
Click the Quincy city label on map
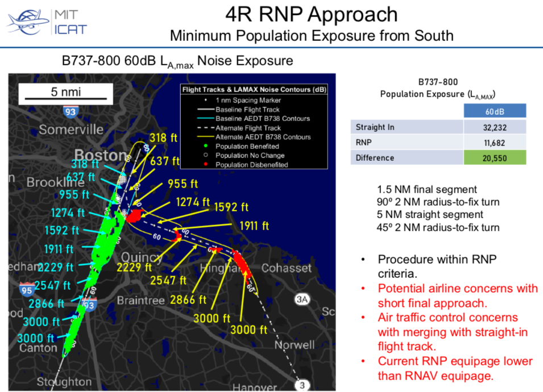pos(142,258)
